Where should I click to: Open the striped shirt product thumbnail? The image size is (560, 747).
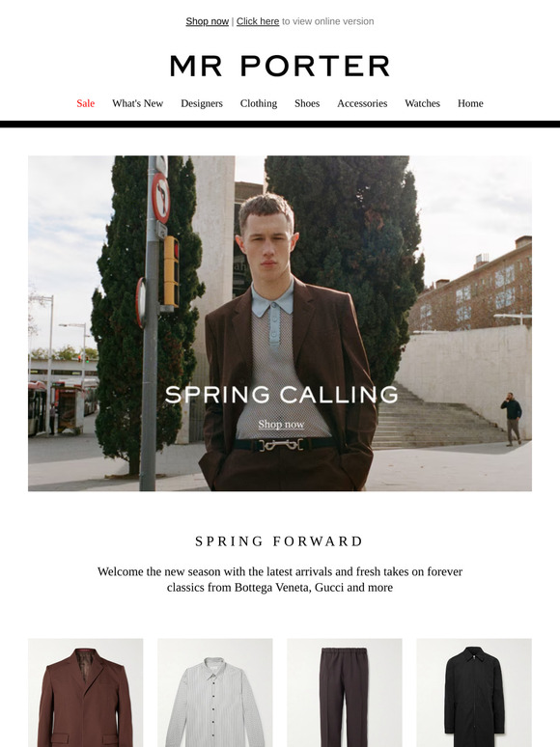(215, 693)
